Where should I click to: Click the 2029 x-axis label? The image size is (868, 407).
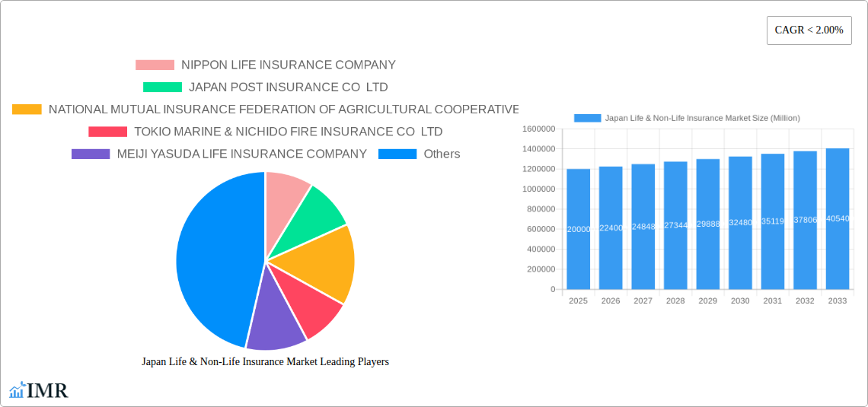tap(708, 300)
